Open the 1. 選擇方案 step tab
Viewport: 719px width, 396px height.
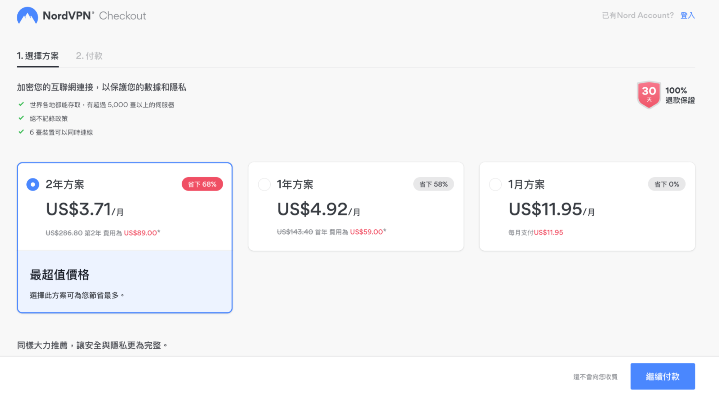click(x=38, y=56)
